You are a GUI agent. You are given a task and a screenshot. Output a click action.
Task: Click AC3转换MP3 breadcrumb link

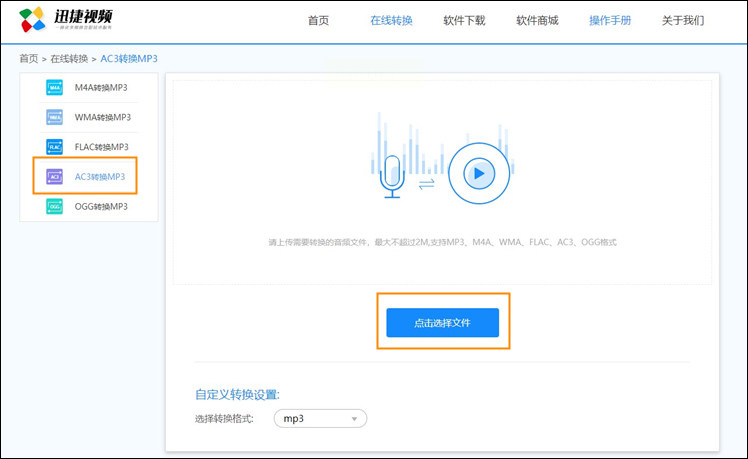click(129, 59)
